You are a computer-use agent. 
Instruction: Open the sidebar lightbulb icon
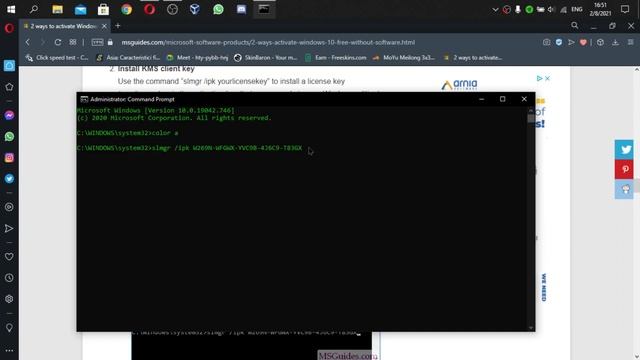[x=9, y=328]
